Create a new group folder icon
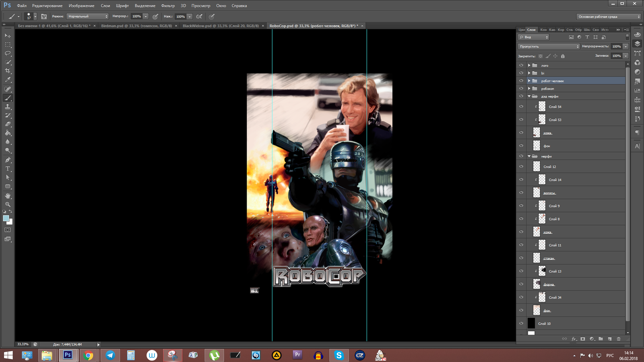 tap(601, 339)
